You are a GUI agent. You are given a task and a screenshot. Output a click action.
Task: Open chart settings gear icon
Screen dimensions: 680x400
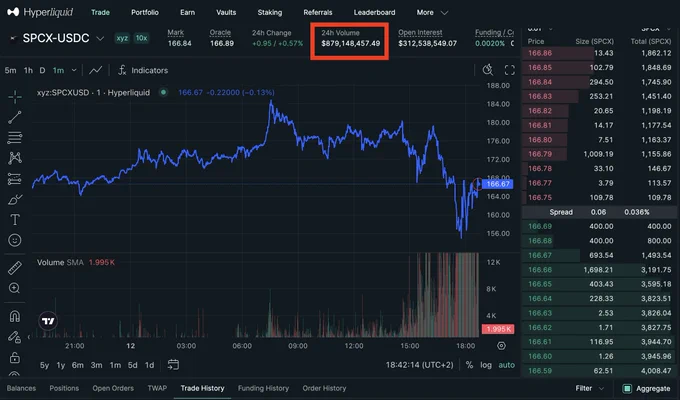click(x=501, y=346)
